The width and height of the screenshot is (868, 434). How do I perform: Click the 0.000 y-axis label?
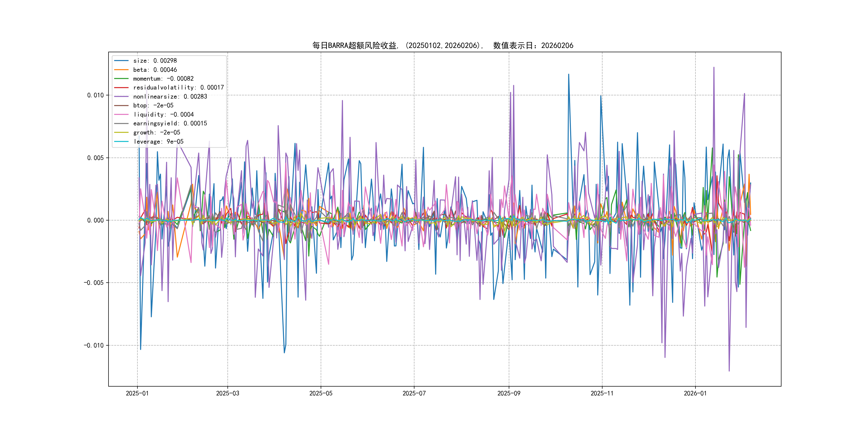95,220
